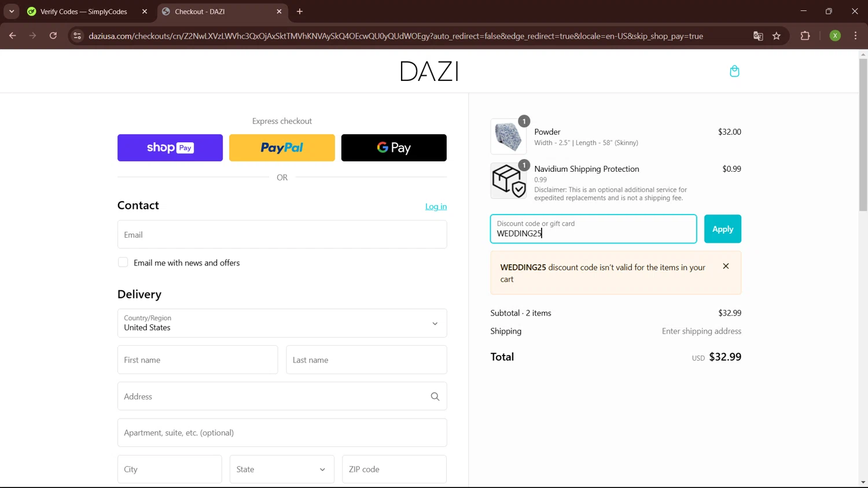
Task: Click the Powder product name
Action: click(547, 132)
